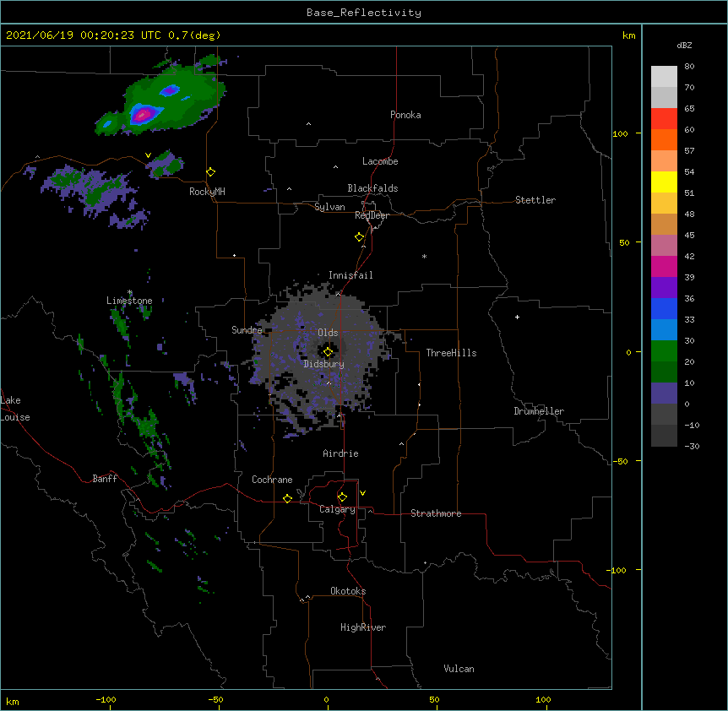
Task: Click the white cross marker west of Drumheller
Action: (x=517, y=317)
